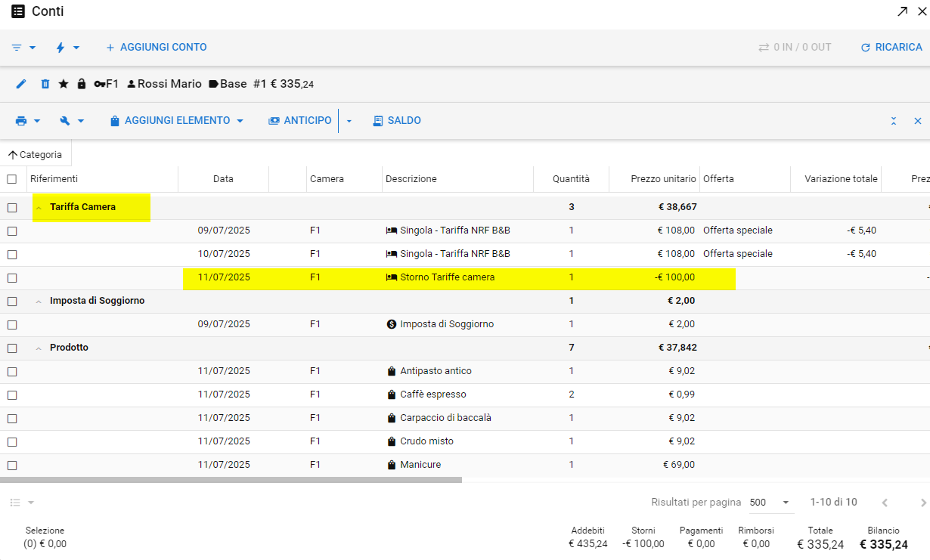This screenshot has height=560, width=930.
Task: Check the Storno Tariffe camera row checkbox
Action: (x=12, y=278)
